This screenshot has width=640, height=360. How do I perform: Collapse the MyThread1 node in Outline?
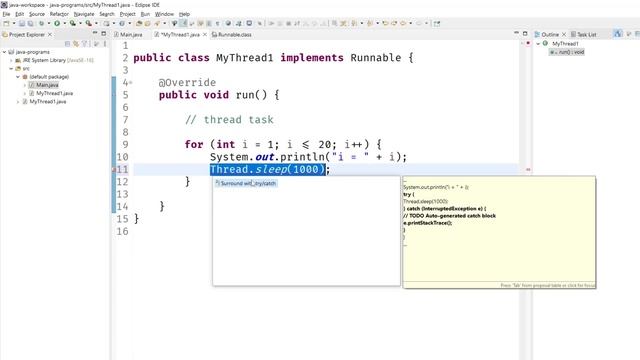click(x=538, y=44)
